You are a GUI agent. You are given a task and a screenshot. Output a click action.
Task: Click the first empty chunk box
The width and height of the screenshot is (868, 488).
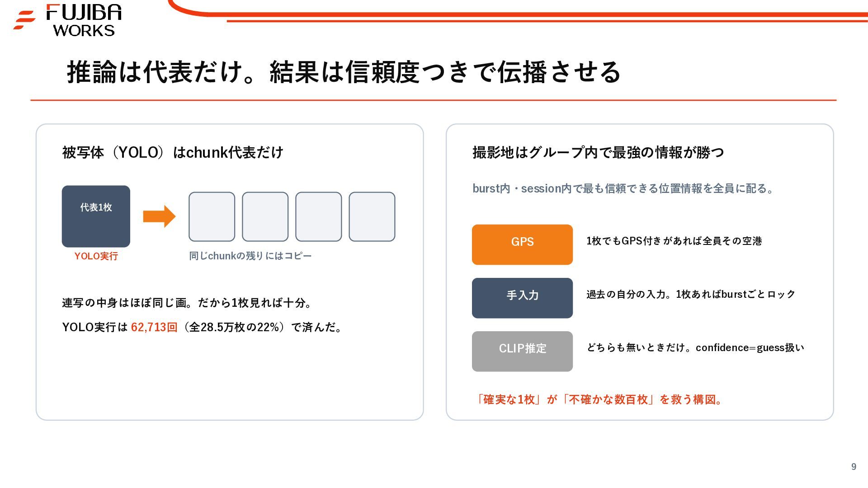point(212,217)
